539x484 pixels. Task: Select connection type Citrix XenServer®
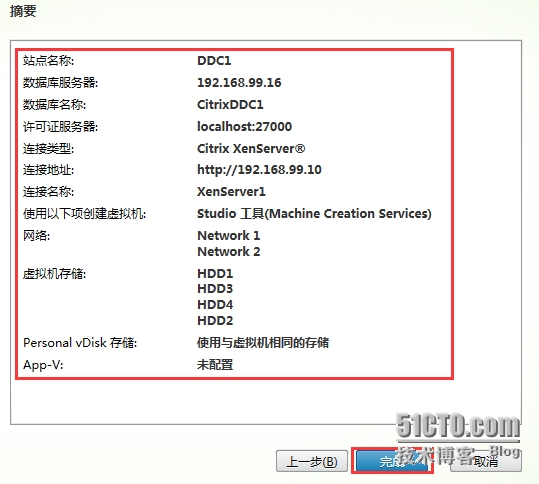(x=251, y=148)
